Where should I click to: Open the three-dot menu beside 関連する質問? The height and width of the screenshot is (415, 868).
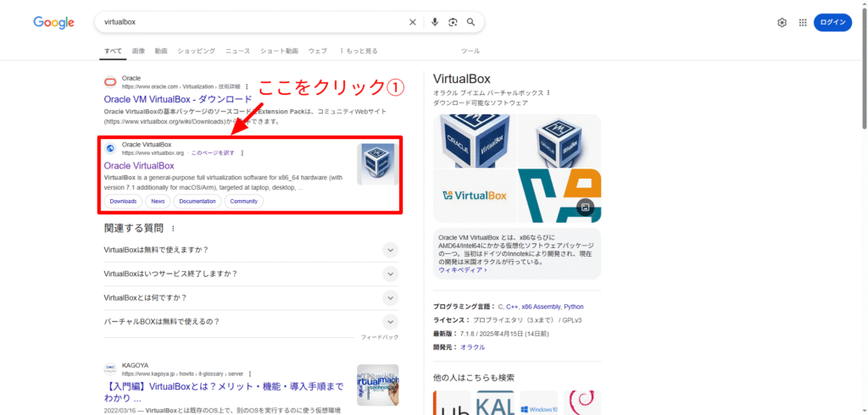pos(173,229)
